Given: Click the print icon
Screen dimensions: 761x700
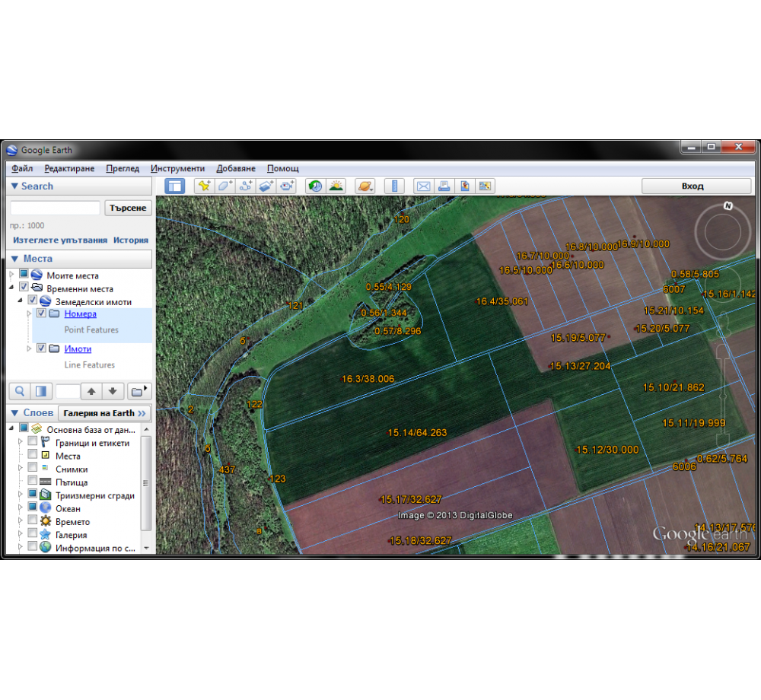Looking at the screenshot, I should (x=444, y=186).
